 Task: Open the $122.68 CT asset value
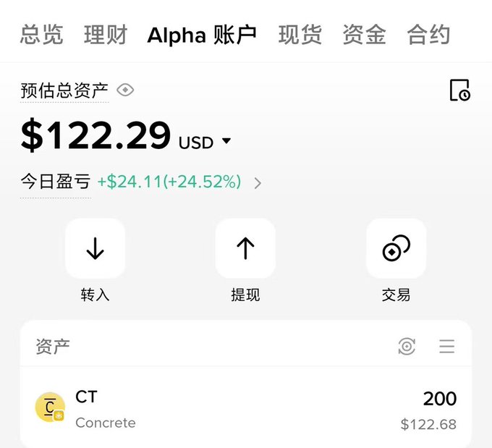pyautogui.click(x=428, y=424)
